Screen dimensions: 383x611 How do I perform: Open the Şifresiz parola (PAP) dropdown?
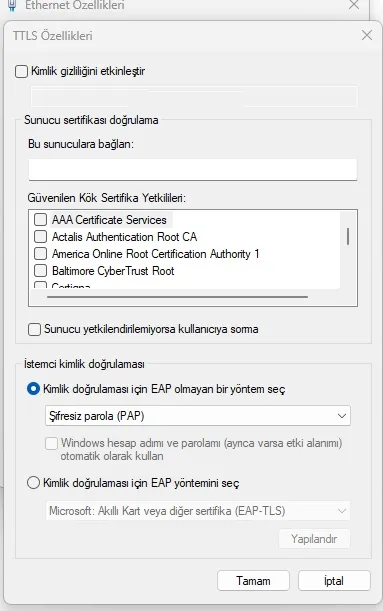click(198, 416)
